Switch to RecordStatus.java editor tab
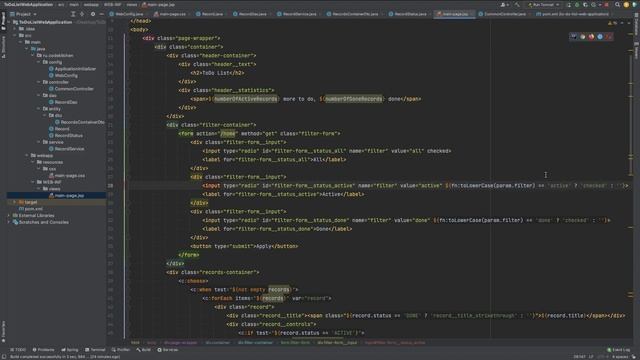The height and width of the screenshot is (360, 640). click(x=408, y=14)
